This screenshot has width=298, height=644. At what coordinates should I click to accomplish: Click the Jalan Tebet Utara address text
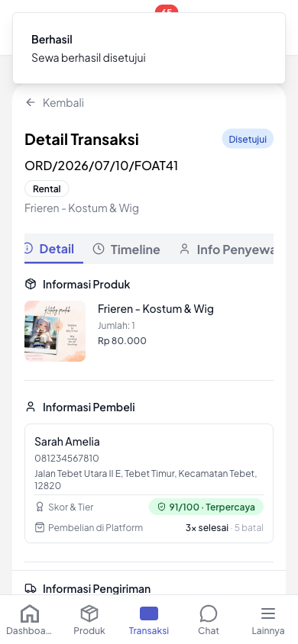tap(145, 480)
